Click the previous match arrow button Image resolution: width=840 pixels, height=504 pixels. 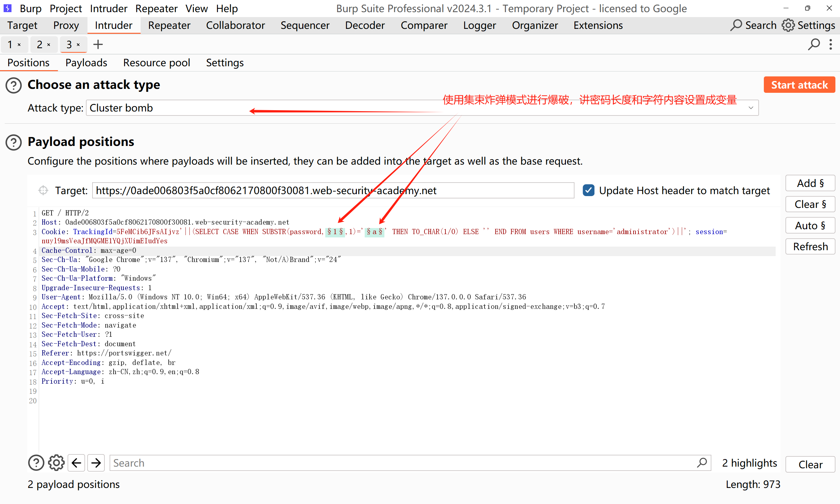click(x=76, y=463)
